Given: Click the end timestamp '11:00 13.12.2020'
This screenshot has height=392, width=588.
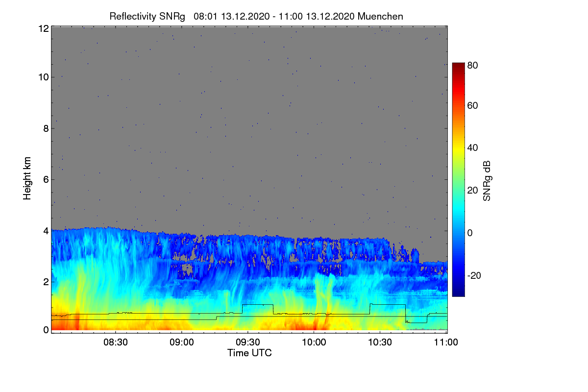Looking at the screenshot, I should click(317, 16).
